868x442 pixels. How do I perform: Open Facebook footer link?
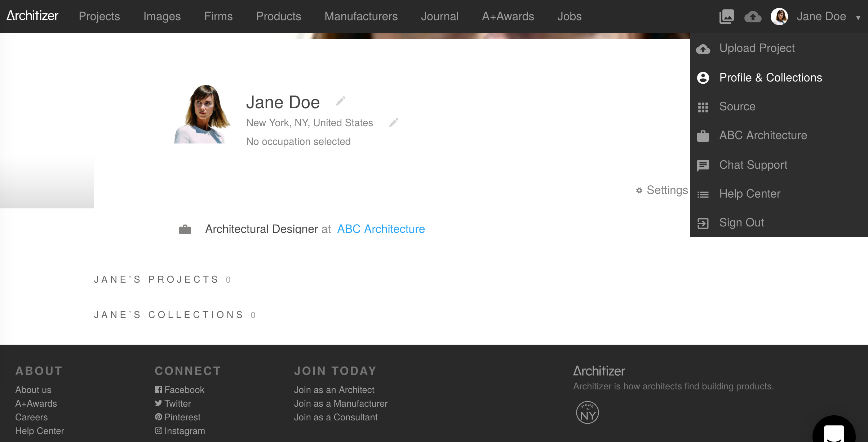184,390
